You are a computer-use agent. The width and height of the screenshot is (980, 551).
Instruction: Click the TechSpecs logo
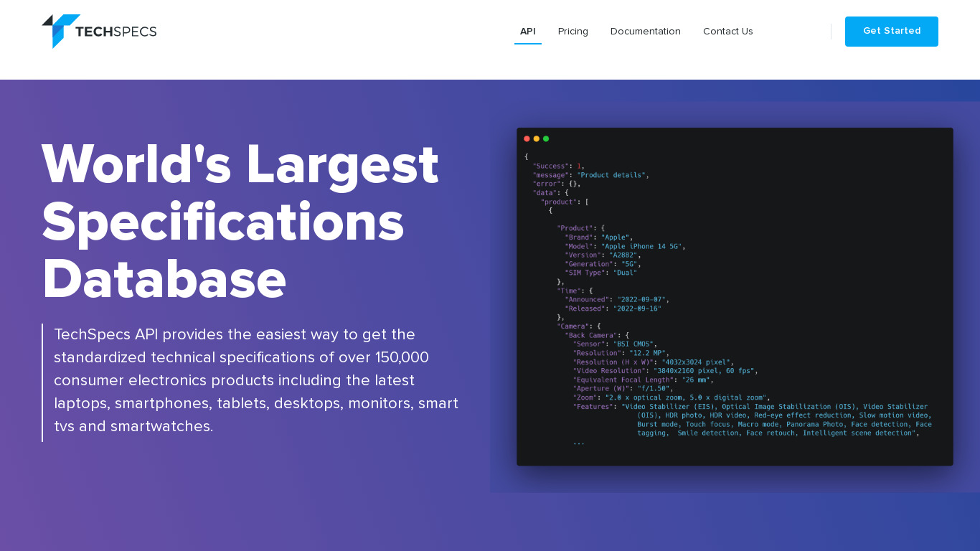click(99, 32)
